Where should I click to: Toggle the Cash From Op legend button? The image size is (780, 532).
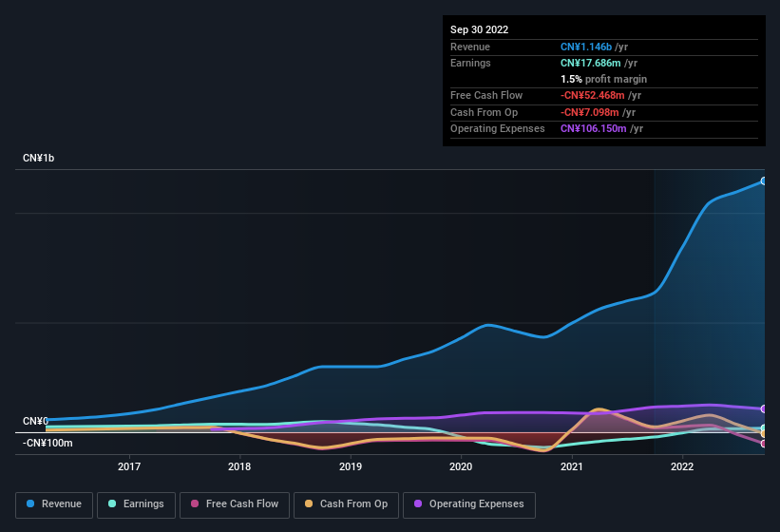346,504
